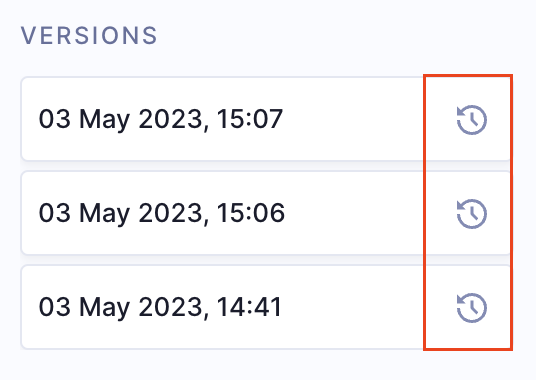Select the 03 May 2023, 15:06 version row
The height and width of the screenshot is (380, 536).
coord(266,213)
